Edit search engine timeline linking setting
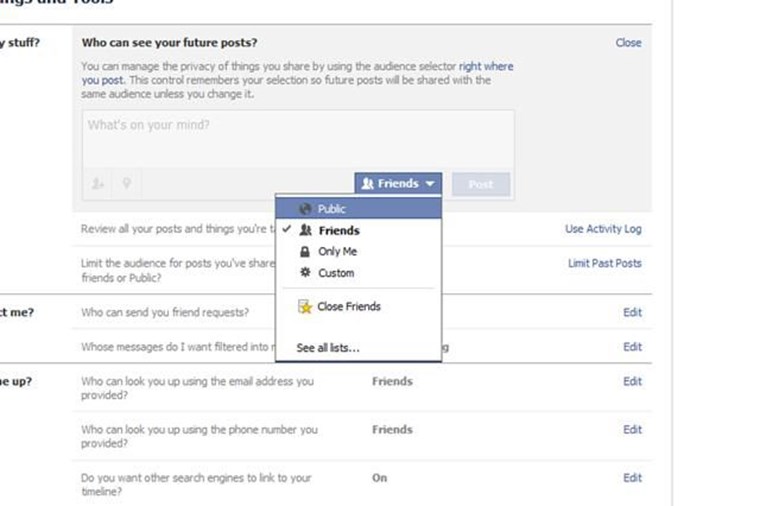 point(632,478)
